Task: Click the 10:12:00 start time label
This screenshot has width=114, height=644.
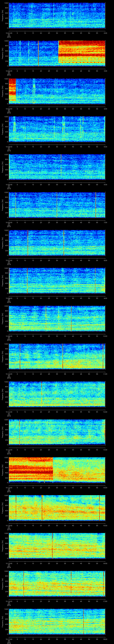Action: (9, 450)
